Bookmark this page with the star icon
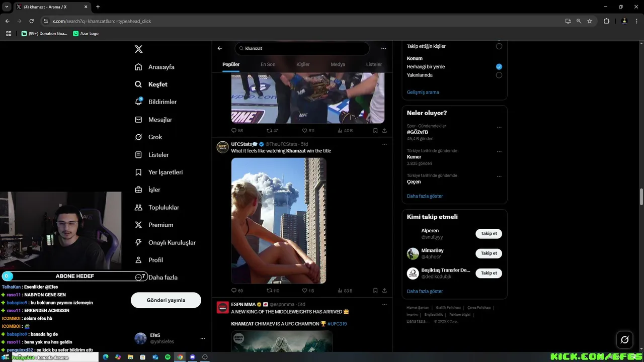The image size is (644, 362). [590, 21]
